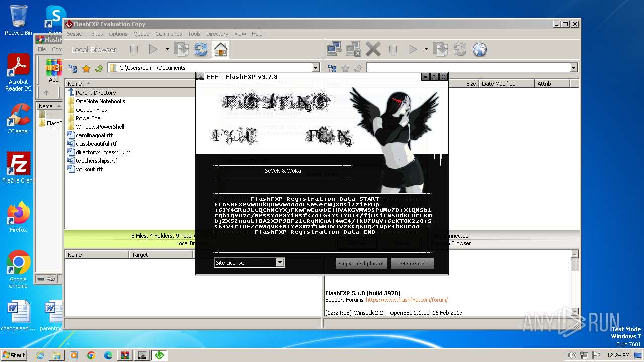Select the Outlook Files folder
The width and height of the screenshot is (644, 362).
tap(91, 110)
